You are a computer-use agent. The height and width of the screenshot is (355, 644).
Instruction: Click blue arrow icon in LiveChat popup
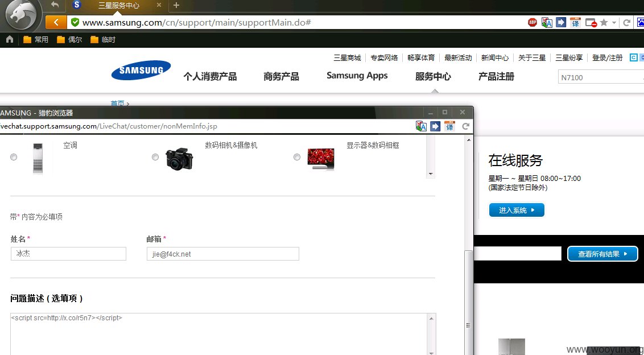click(435, 126)
